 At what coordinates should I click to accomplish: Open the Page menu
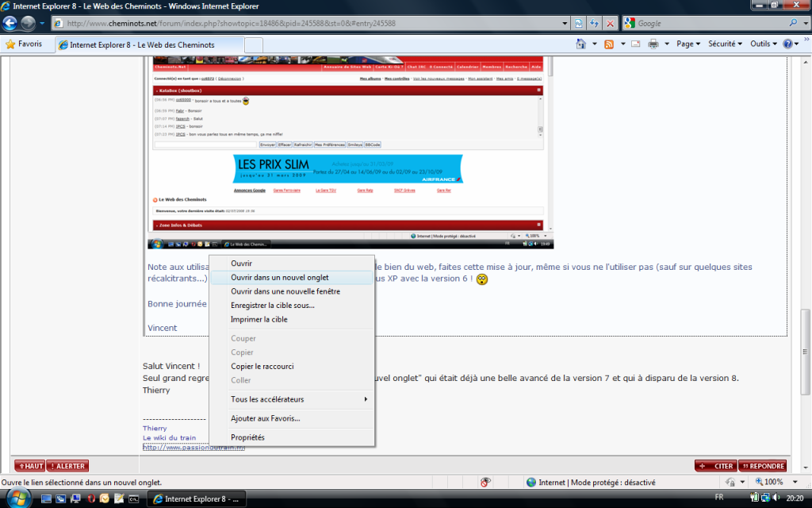coord(688,44)
